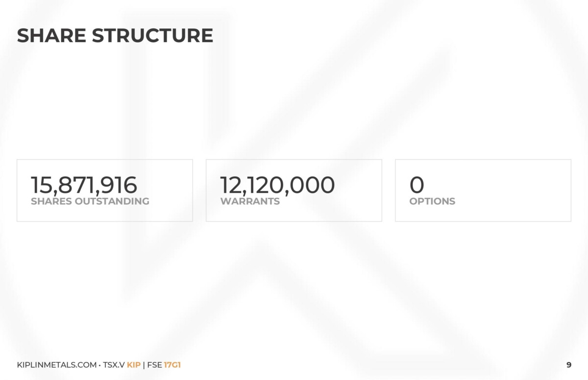Click the slide page number 9
588x380 pixels.
(x=568, y=365)
